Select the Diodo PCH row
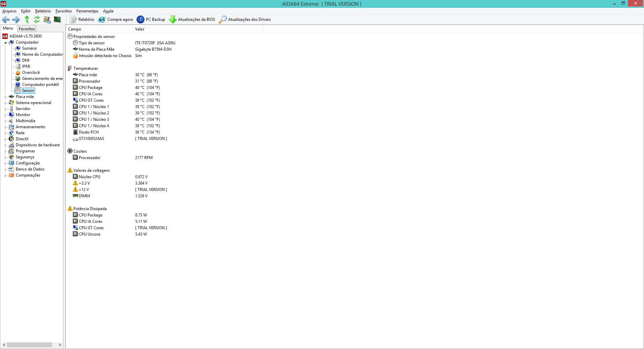644x349 pixels. coord(116,132)
